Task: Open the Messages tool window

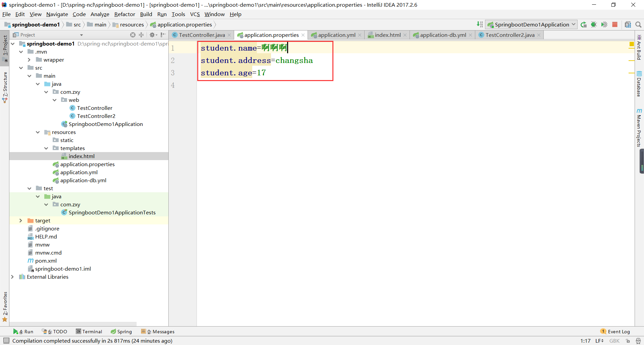Action: pos(158,332)
